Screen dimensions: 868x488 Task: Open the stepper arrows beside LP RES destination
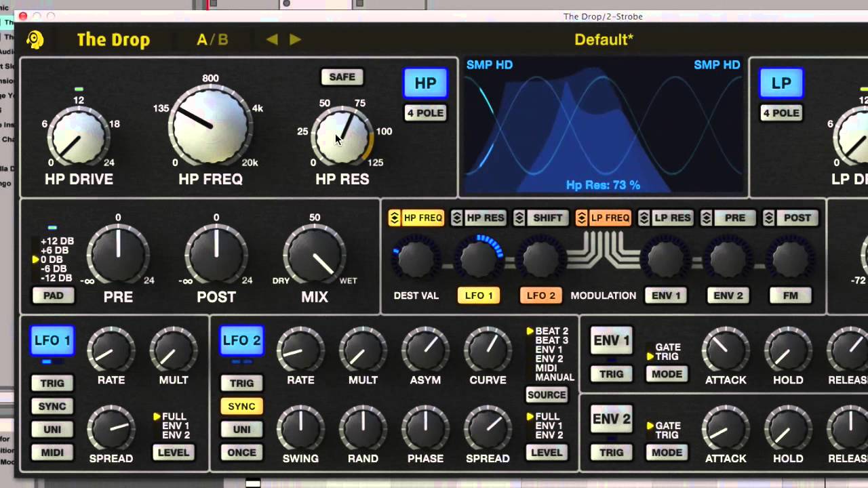pos(644,218)
